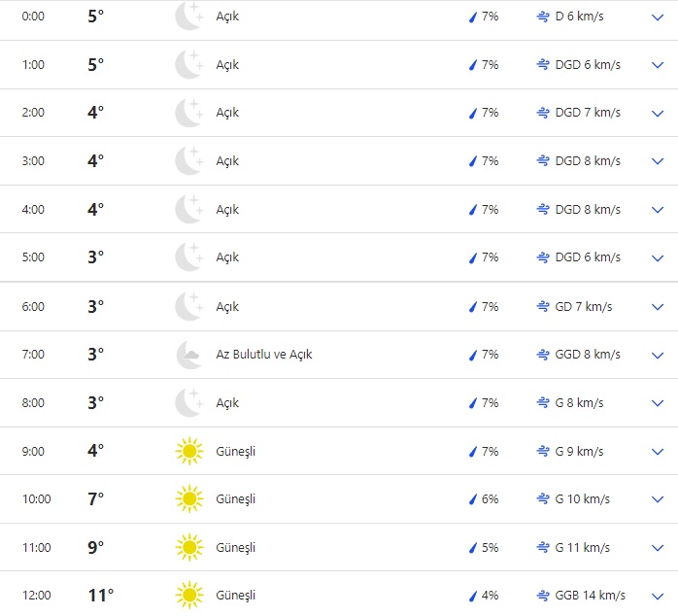Image resolution: width=678 pixels, height=616 pixels.
Task: Click the 1:00 time label
Action: point(33,65)
